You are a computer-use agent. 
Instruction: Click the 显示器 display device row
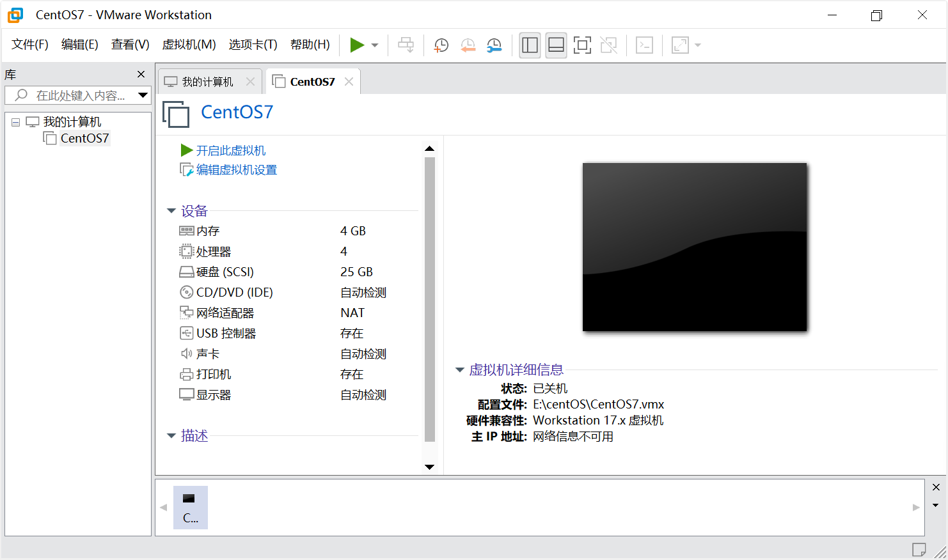tap(298, 394)
